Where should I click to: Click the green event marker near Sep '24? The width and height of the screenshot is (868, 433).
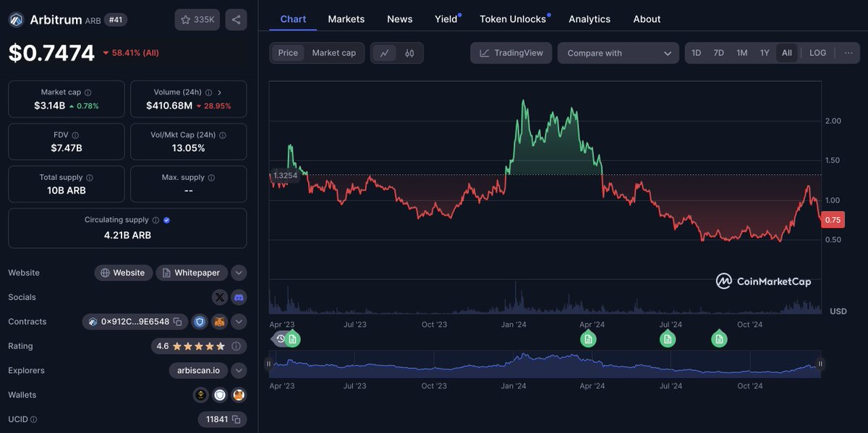pos(719,338)
